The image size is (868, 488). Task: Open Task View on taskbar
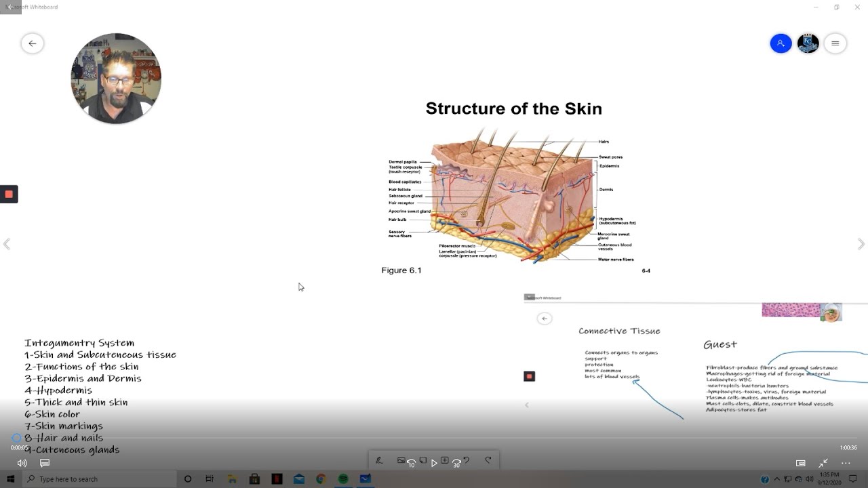[x=210, y=479]
